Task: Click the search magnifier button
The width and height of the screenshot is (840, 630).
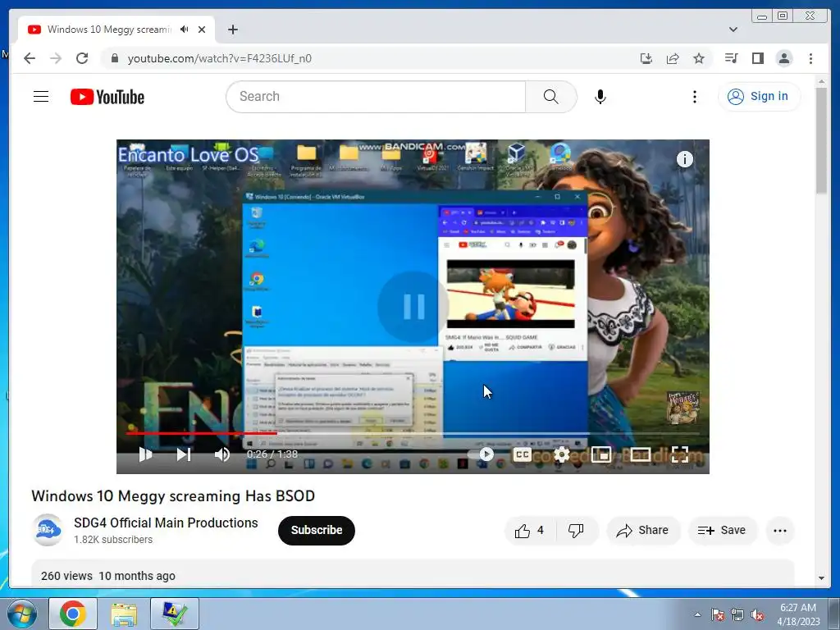Action: (x=550, y=97)
